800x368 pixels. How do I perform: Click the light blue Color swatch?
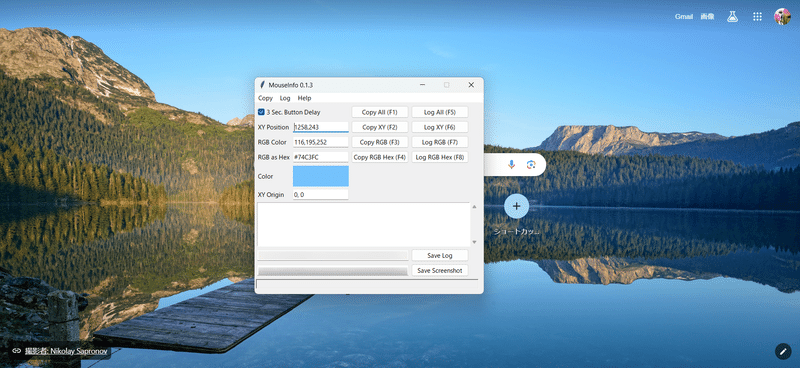(x=321, y=176)
